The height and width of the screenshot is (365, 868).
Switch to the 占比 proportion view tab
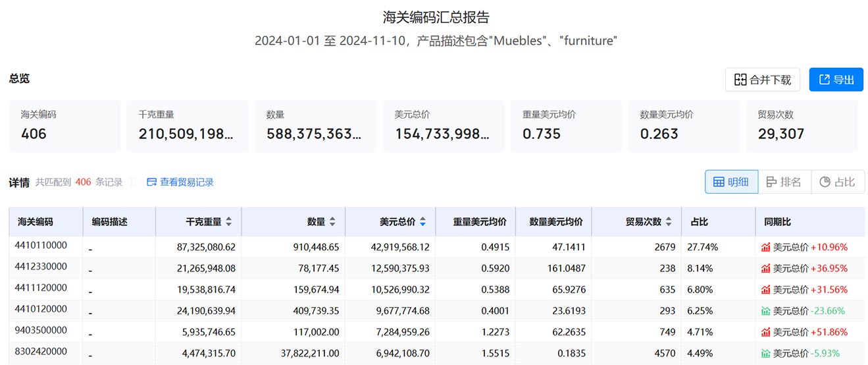point(838,182)
